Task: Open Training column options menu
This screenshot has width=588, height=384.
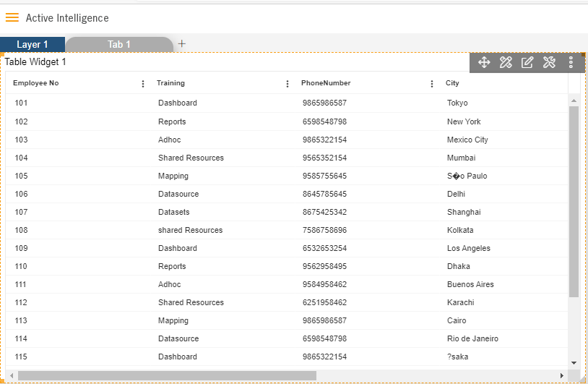Action: coord(287,84)
